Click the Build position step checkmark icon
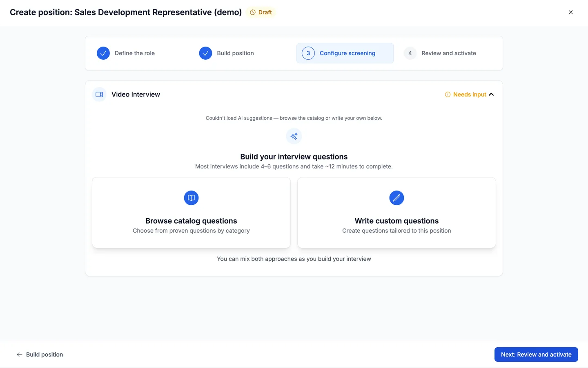 coord(205,53)
